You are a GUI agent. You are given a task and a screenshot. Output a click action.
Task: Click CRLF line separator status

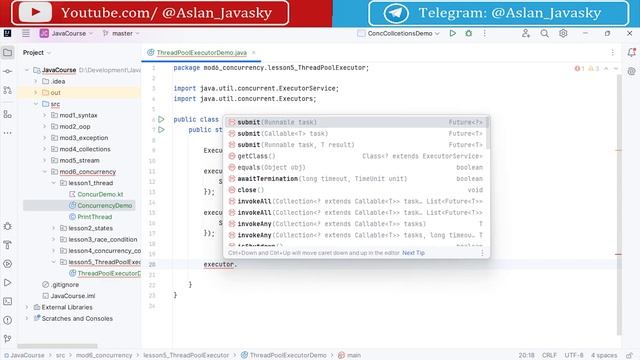point(549,356)
